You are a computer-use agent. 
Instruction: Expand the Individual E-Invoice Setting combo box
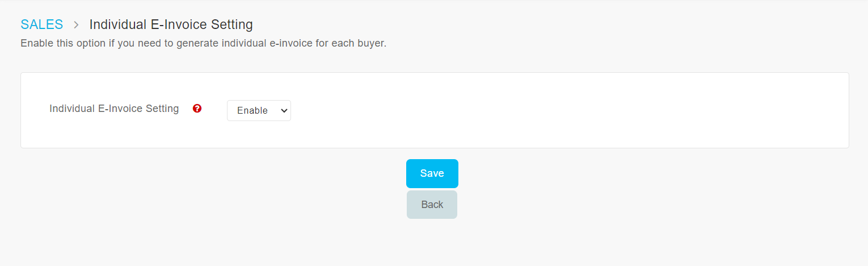click(x=259, y=110)
